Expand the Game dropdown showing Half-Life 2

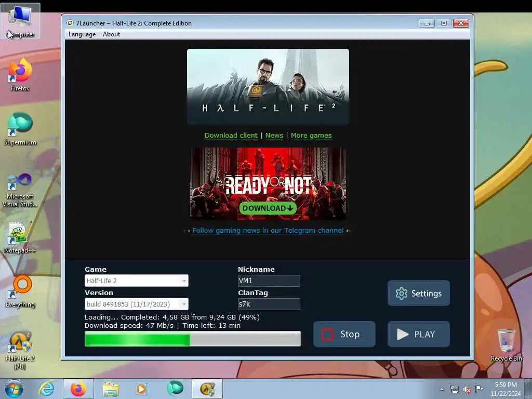click(137, 281)
